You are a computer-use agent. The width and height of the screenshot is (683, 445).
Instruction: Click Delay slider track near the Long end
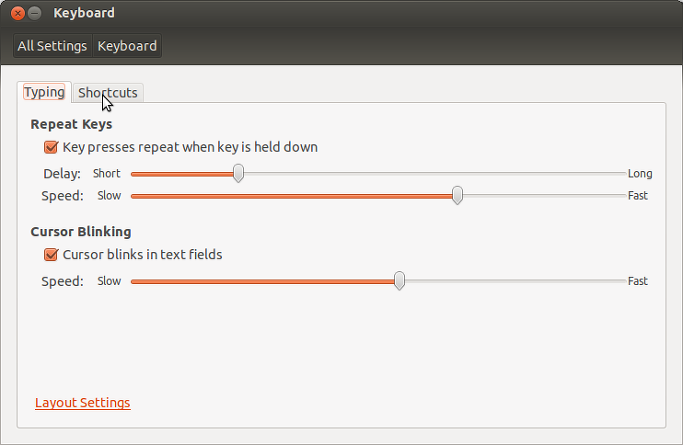tap(610, 173)
